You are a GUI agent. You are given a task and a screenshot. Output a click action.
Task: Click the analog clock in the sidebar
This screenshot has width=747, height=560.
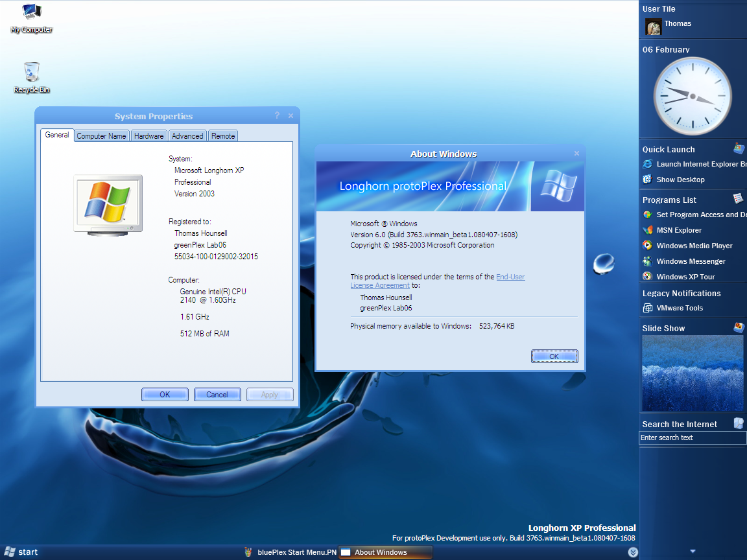tap(693, 96)
